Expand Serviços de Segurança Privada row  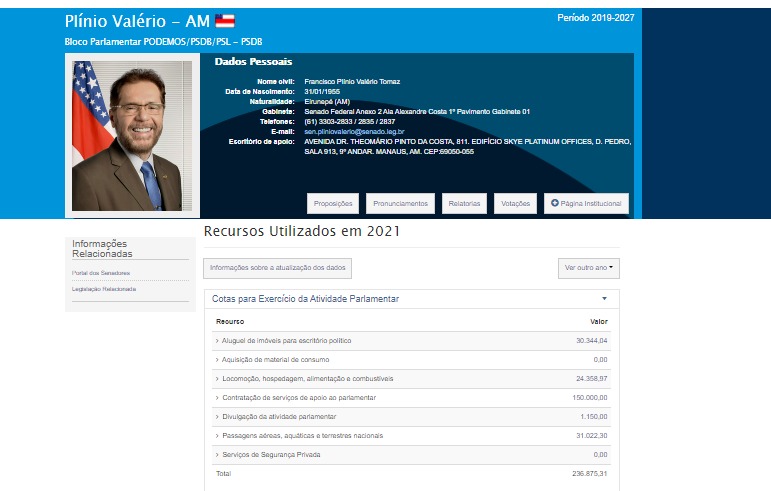tap(270, 454)
